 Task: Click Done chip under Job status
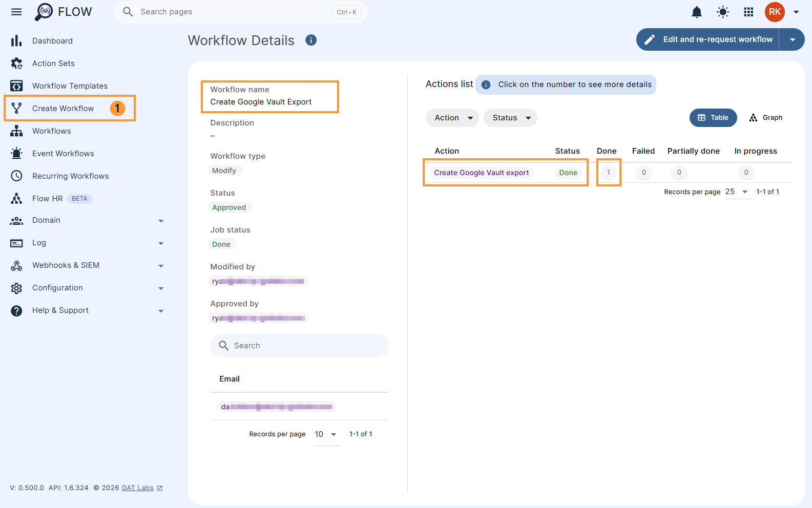[221, 244]
